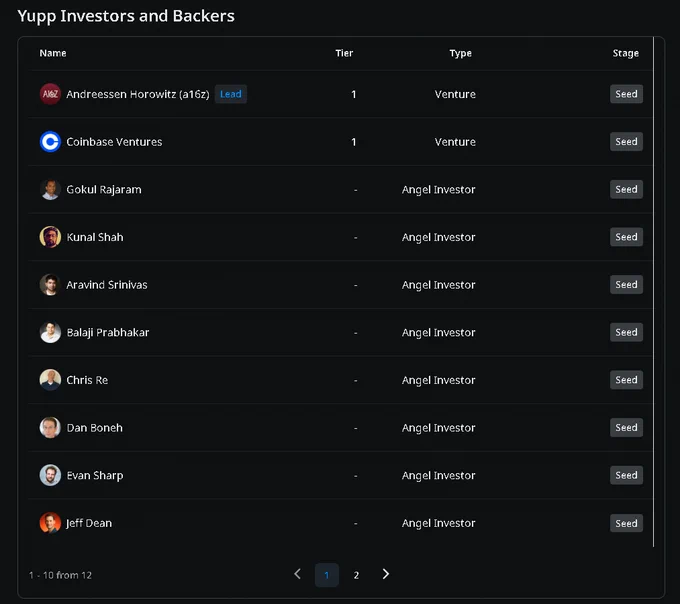Viewport: 680px width, 604px height.
Task: Go to previous page with left arrow
Action: [298, 575]
